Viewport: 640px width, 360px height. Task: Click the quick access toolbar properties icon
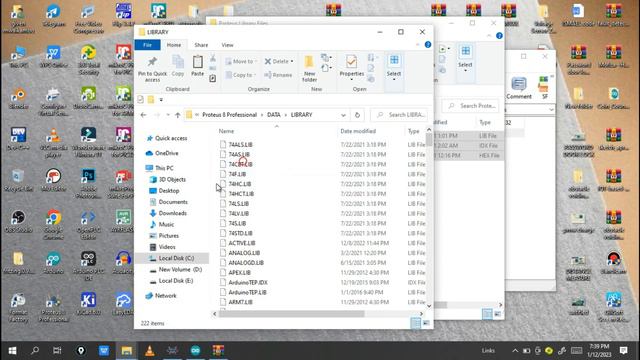(x=141, y=99)
